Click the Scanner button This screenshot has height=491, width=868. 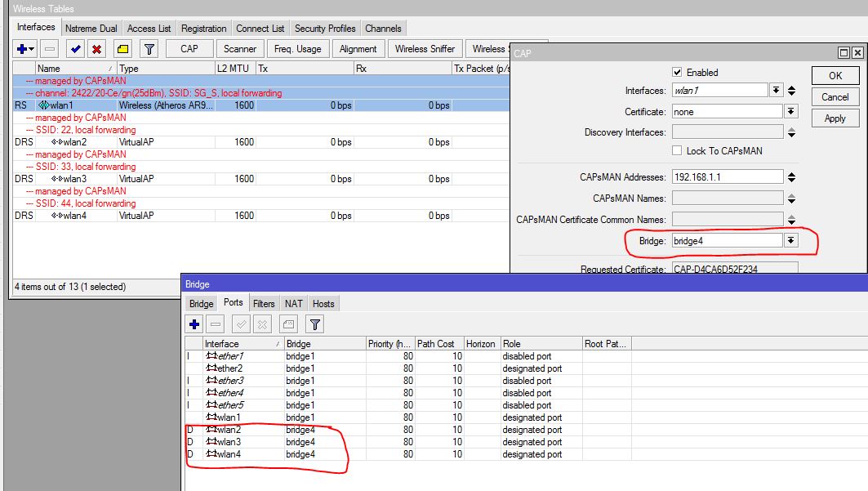[x=240, y=49]
